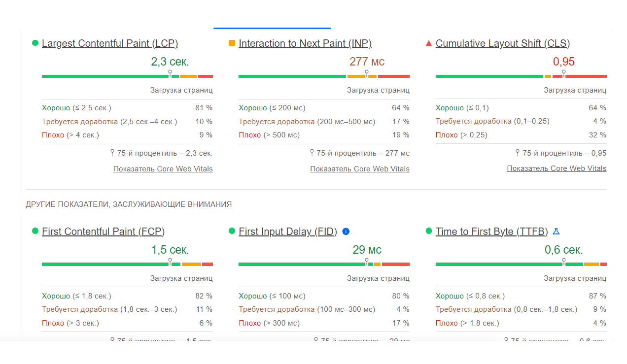Follow the Cumulative Layout Shift (CLS) link
Image resolution: width=627 pixels, height=364 pixels.
pyautogui.click(x=502, y=43)
